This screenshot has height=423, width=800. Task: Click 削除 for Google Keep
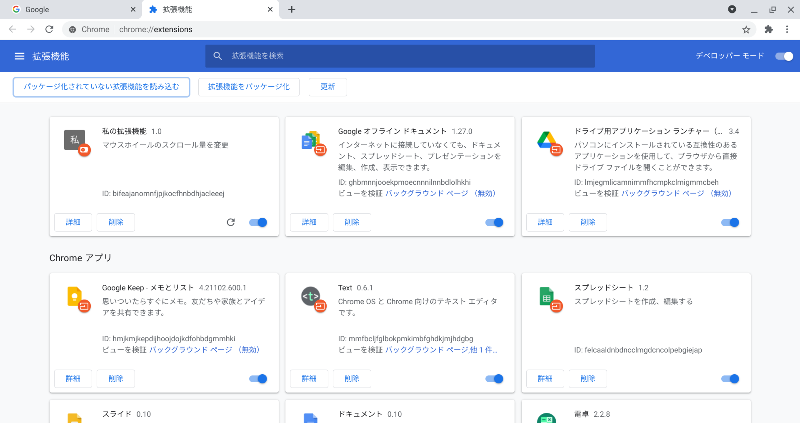(116, 379)
